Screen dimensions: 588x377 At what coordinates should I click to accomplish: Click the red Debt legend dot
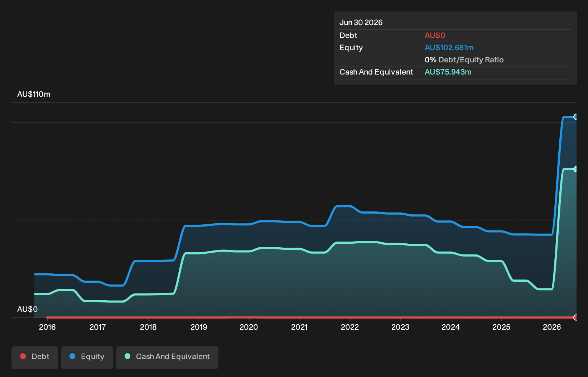[x=23, y=356]
